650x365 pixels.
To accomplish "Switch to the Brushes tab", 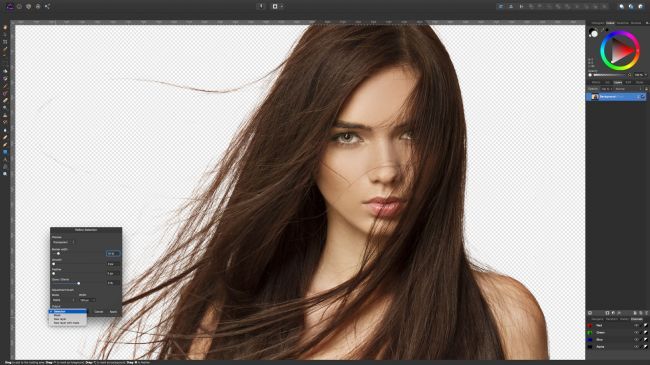I will tap(636, 23).
